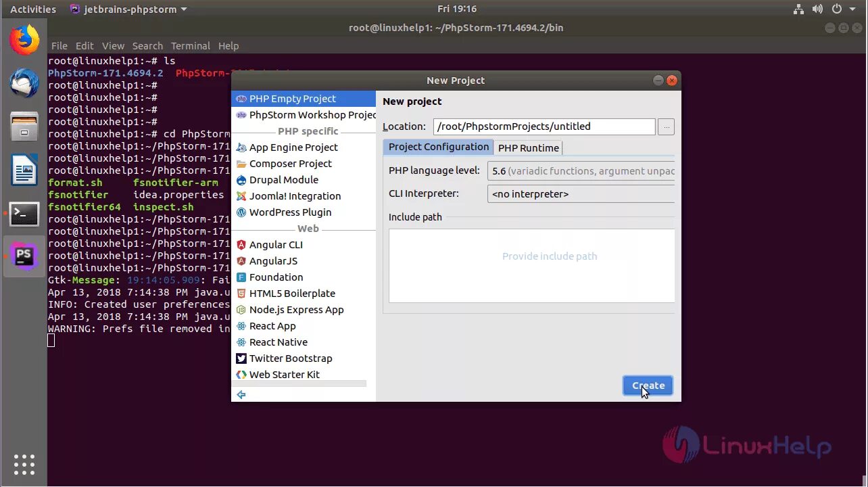Close the New Project dialog
This screenshot has width=868, height=487.
tap(671, 80)
